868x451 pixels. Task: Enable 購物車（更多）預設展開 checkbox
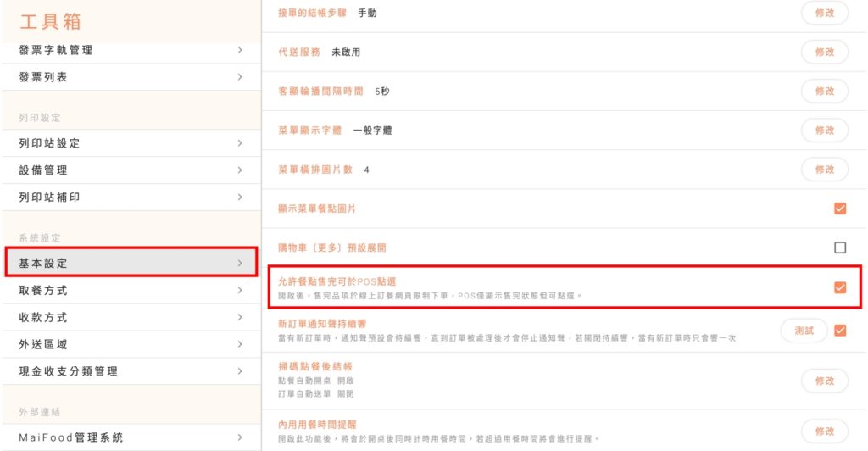pos(840,248)
